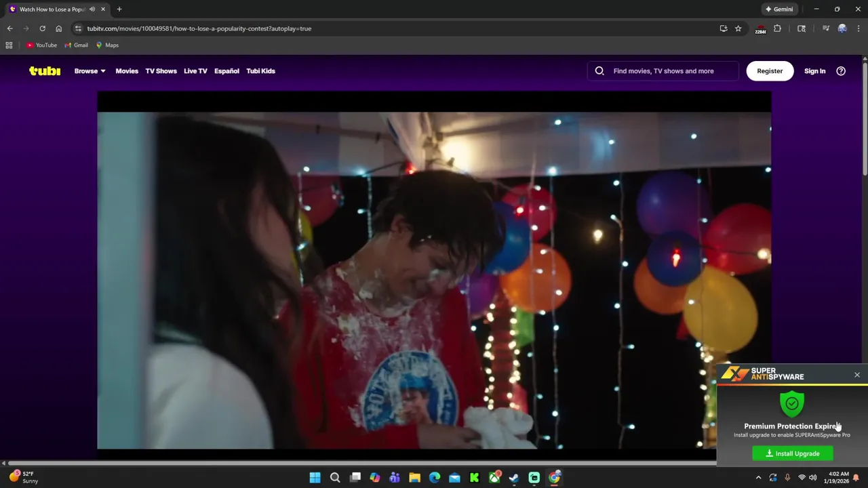Open the media controls music icon
This screenshot has width=868, height=488.
(x=825, y=28)
